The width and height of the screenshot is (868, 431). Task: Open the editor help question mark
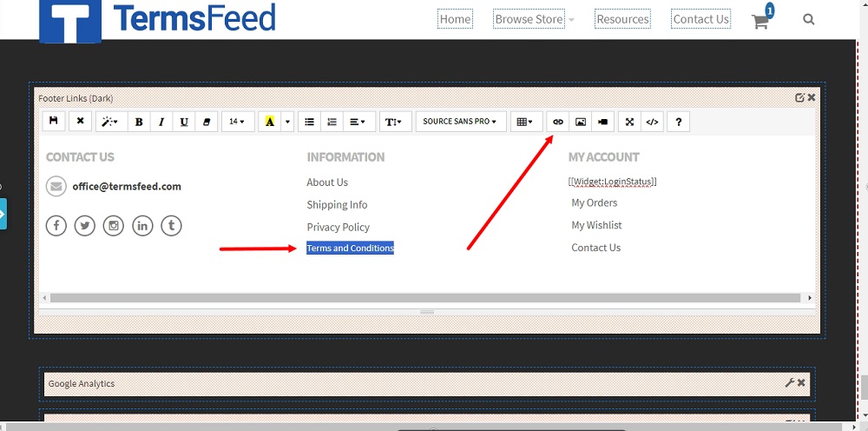678,122
